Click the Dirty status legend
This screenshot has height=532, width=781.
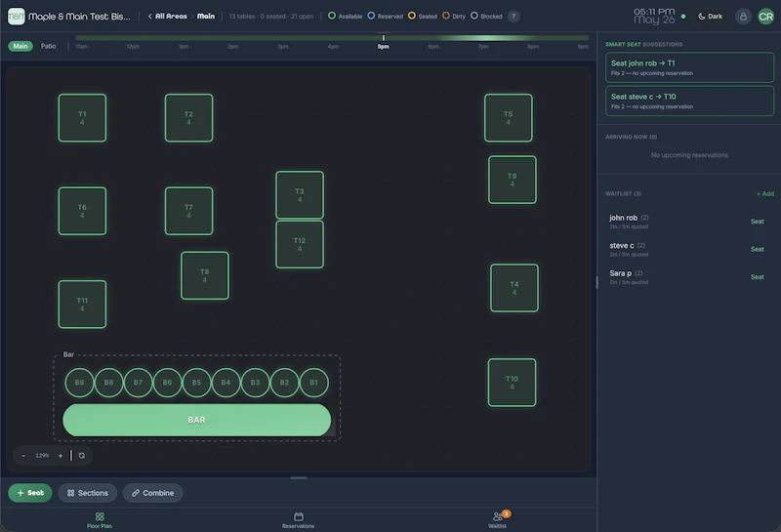(x=454, y=17)
